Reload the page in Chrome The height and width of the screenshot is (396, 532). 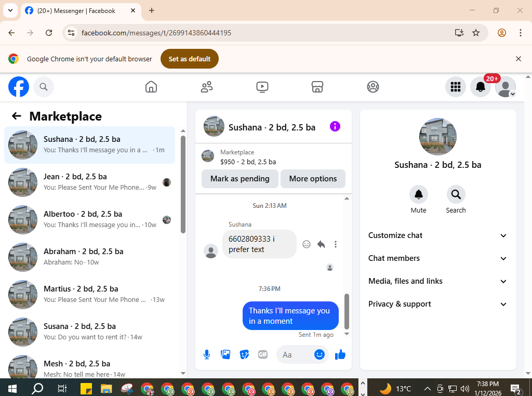49,33
